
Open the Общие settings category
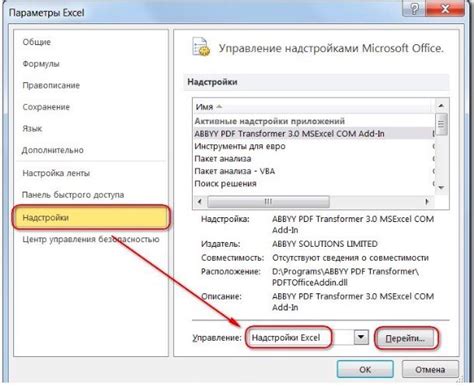(x=37, y=42)
